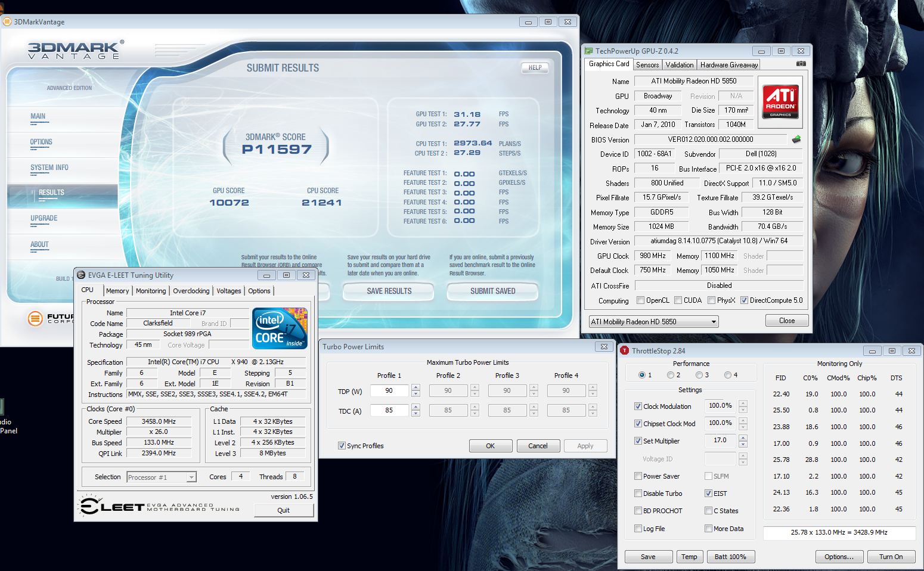Screen dimensions: 924x571
Task: Click the HELP button in 3DMark
Action: pyautogui.click(x=535, y=67)
